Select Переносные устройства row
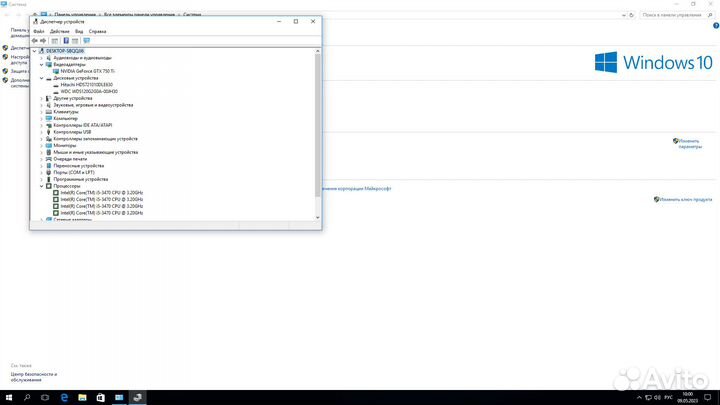 point(79,166)
